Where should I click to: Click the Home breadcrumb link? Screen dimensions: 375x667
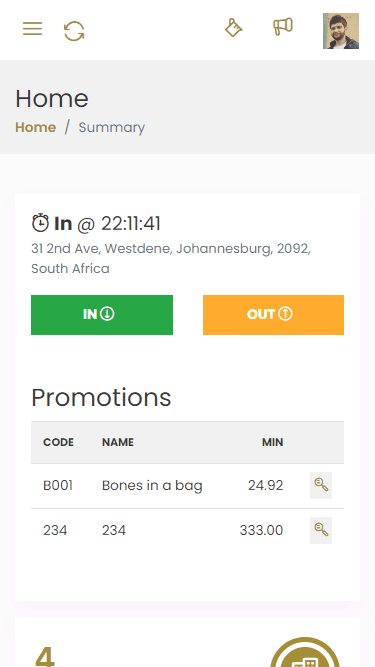click(x=36, y=127)
